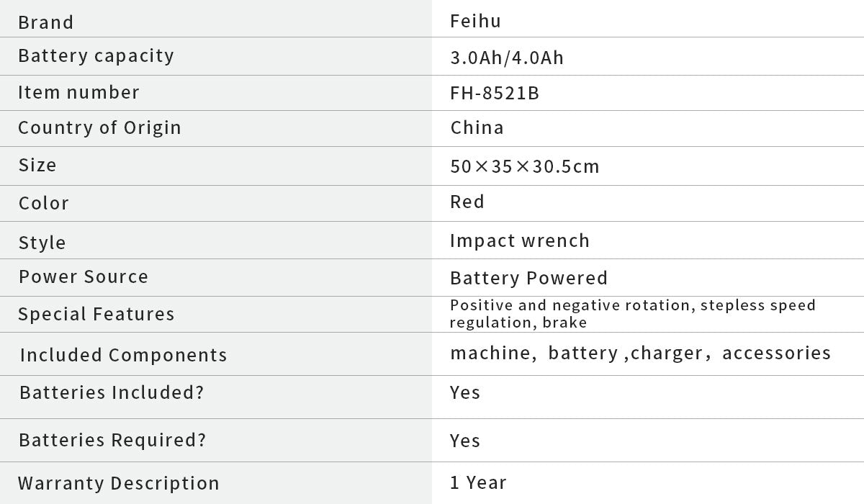
Task: Select item number FH-8521B
Action: pos(495,94)
